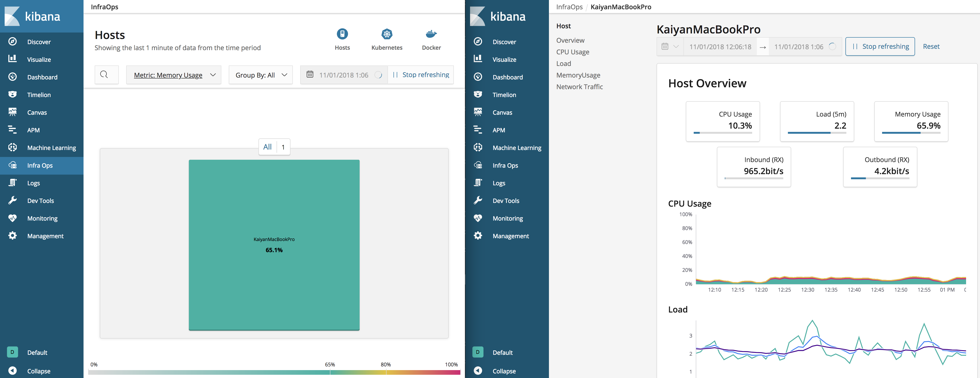Select the Network Traffic menu entry
The image size is (980, 378).
pyautogui.click(x=579, y=86)
